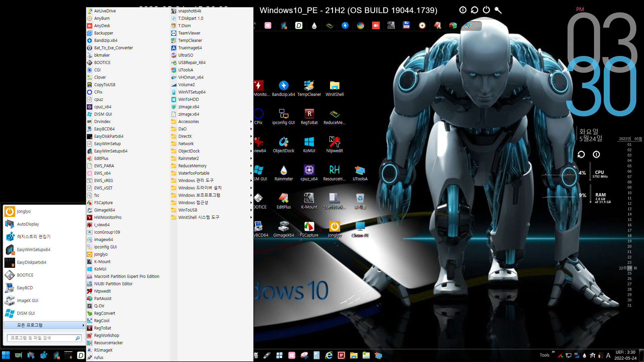Launch K-Mount desktop icon
The width and height of the screenshot is (644, 362).
coord(309,201)
